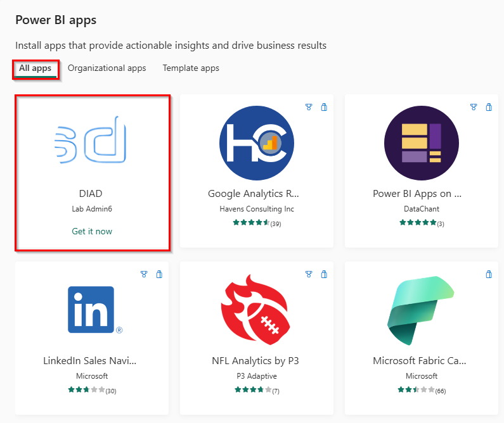Click bag icon on Google Analytics card
504x423 pixels.
click(324, 107)
